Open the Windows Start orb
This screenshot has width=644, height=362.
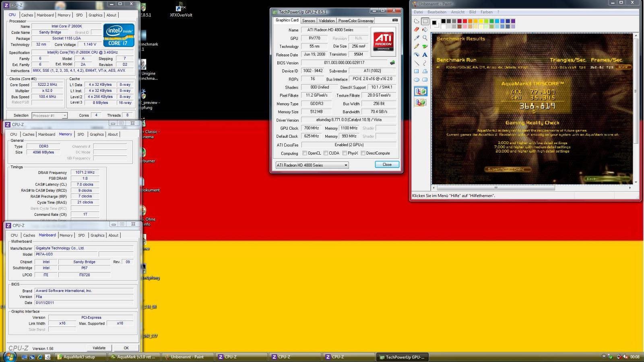point(9,357)
